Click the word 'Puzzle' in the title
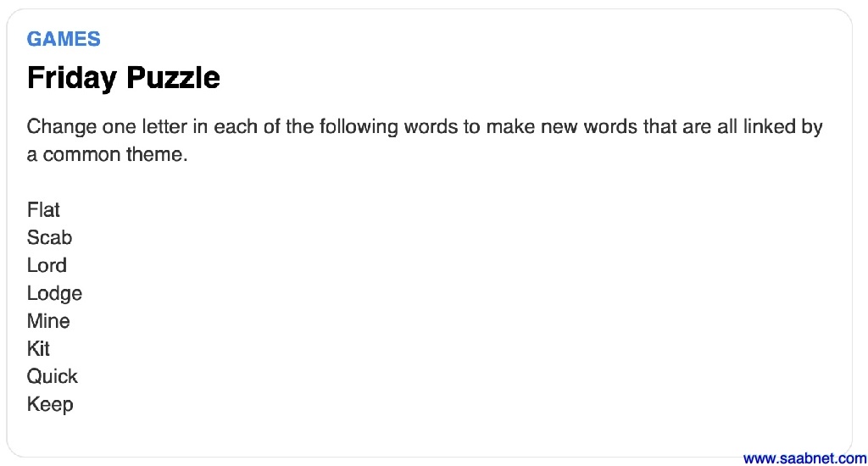This screenshot has width=868, height=466. tap(172, 78)
